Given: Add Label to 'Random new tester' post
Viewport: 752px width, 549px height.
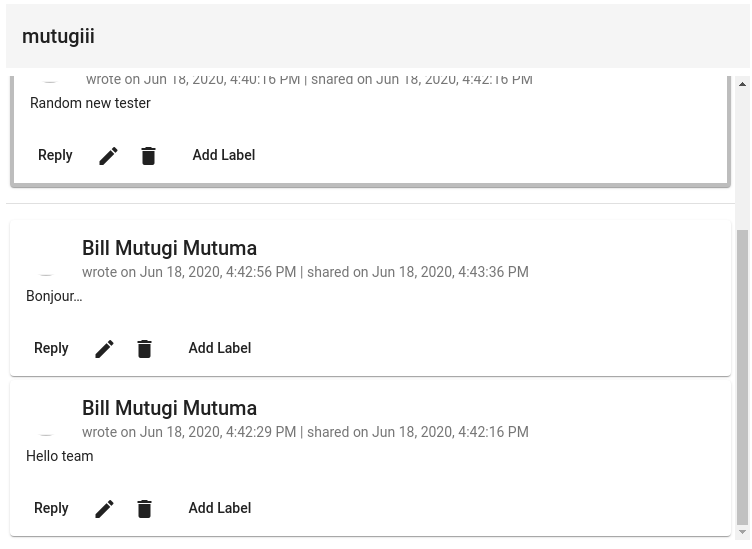Looking at the screenshot, I should (x=224, y=155).
